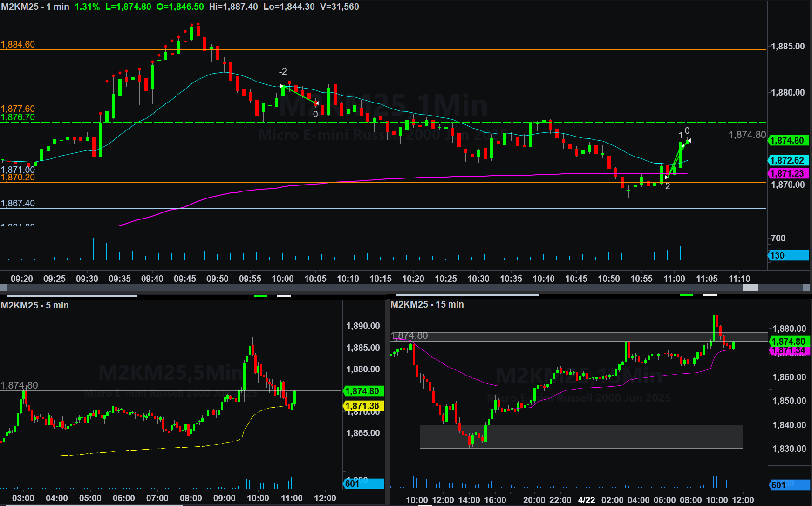This screenshot has height=506, width=812.
Task: Select the M2KM25 - 15 min chart title
Action: (x=427, y=304)
